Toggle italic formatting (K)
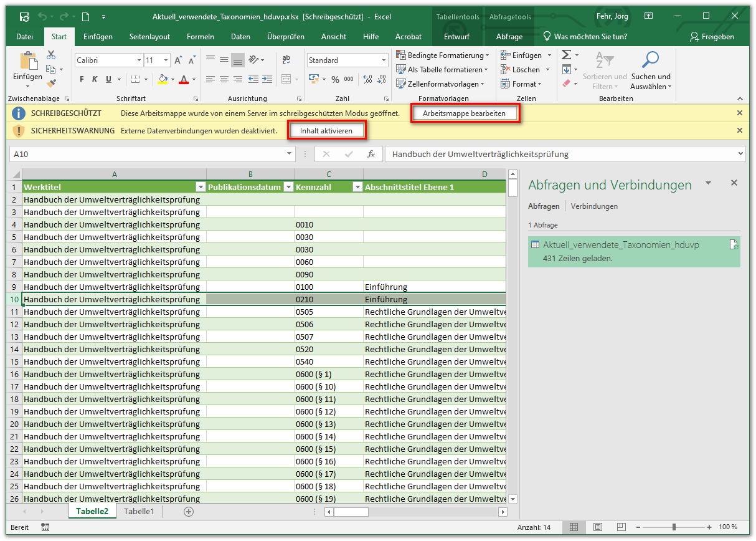This screenshot has width=756, height=541. [x=95, y=79]
